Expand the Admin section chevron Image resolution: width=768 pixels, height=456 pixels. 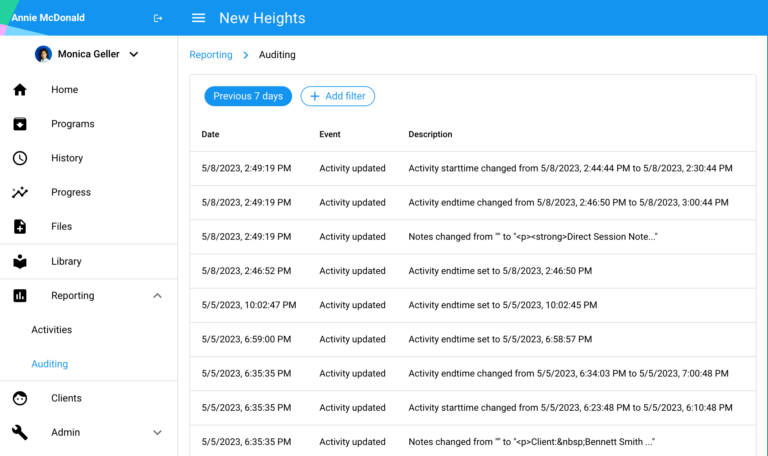pyautogui.click(x=157, y=432)
